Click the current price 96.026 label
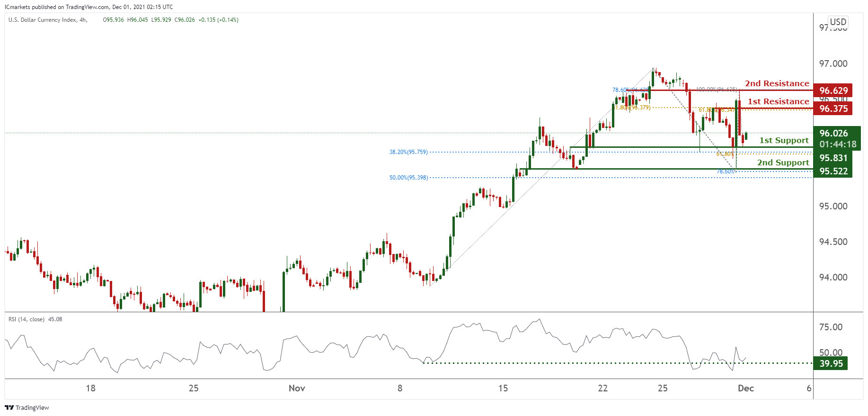 click(x=833, y=133)
